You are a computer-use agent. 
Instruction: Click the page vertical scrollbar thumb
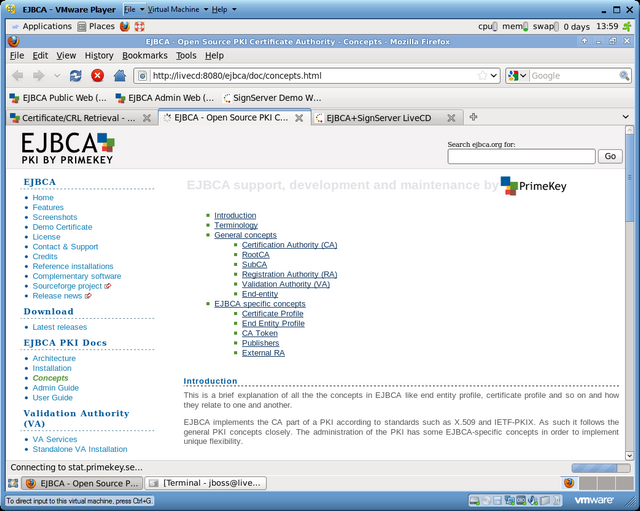tap(629, 178)
